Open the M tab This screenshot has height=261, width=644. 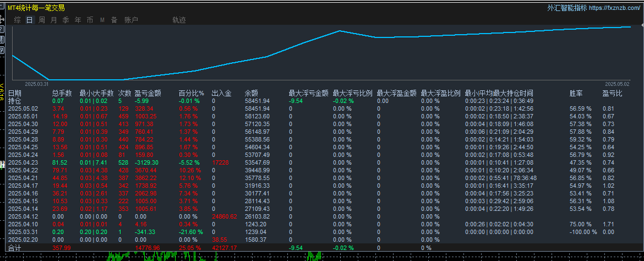click(102, 20)
